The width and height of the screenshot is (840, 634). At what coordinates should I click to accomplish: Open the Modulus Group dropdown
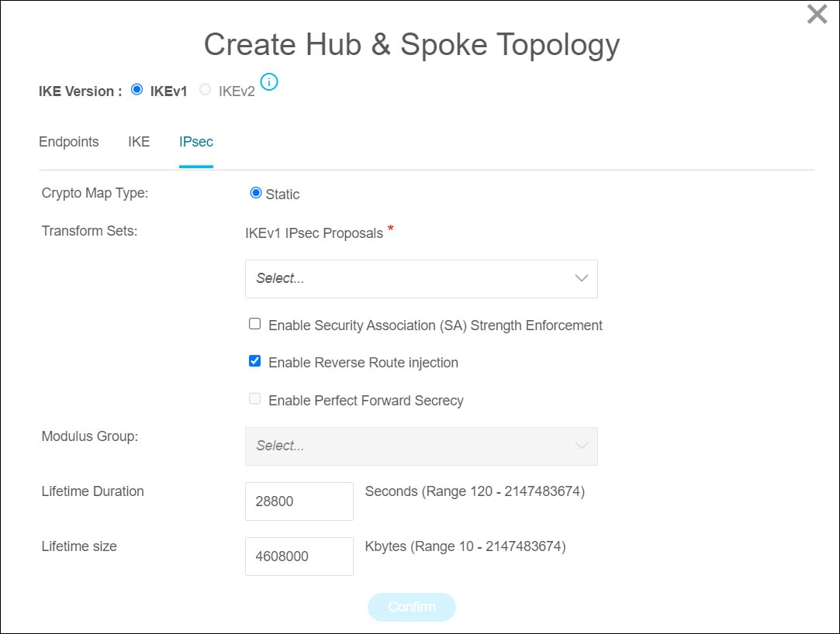tap(421, 446)
